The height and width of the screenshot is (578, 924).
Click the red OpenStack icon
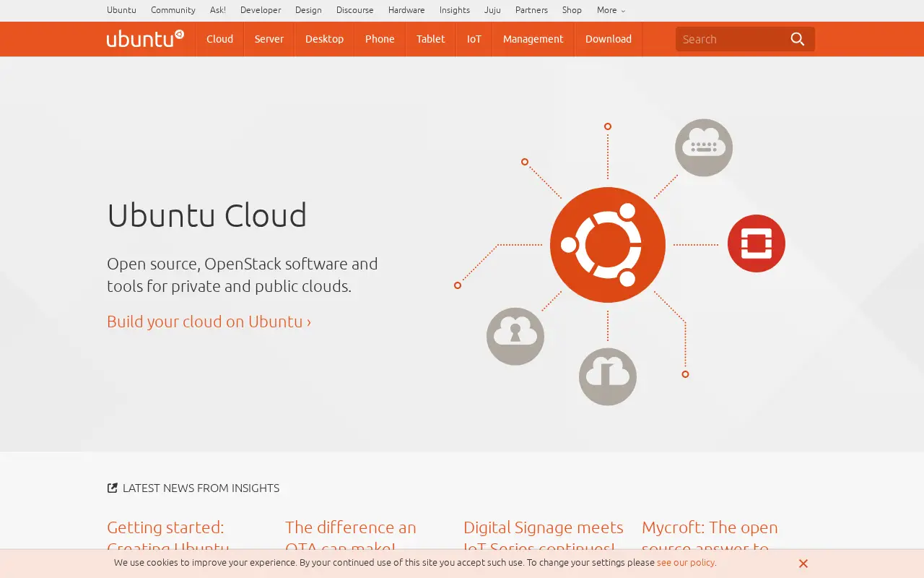click(x=757, y=243)
